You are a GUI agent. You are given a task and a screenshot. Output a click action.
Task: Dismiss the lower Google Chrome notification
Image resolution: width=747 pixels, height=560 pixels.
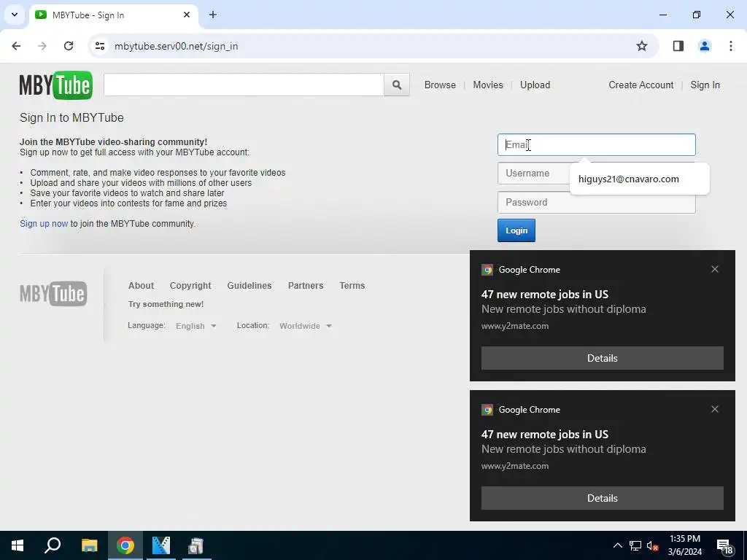pos(715,409)
